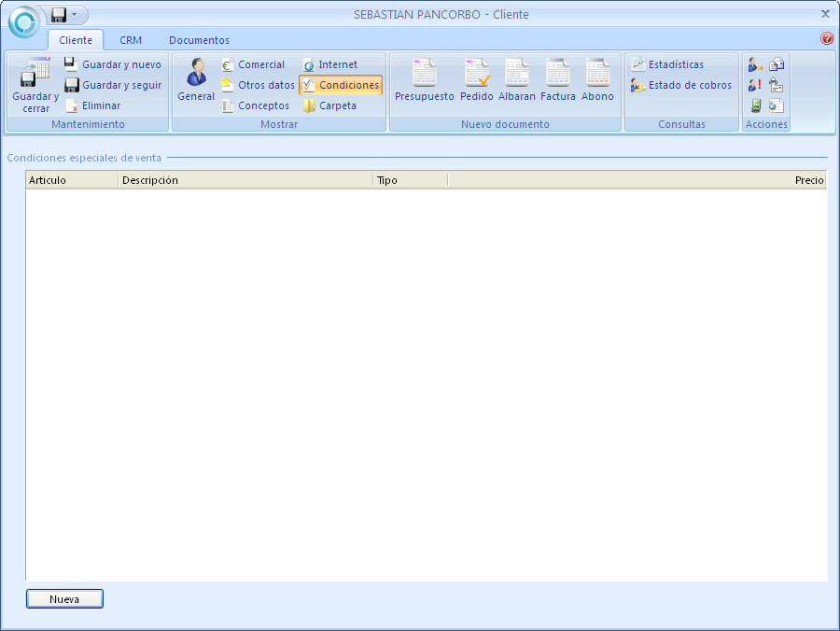Toggle the Condiciones view button
This screenshot has height=631, width=840.
click(x=341, y=86)
